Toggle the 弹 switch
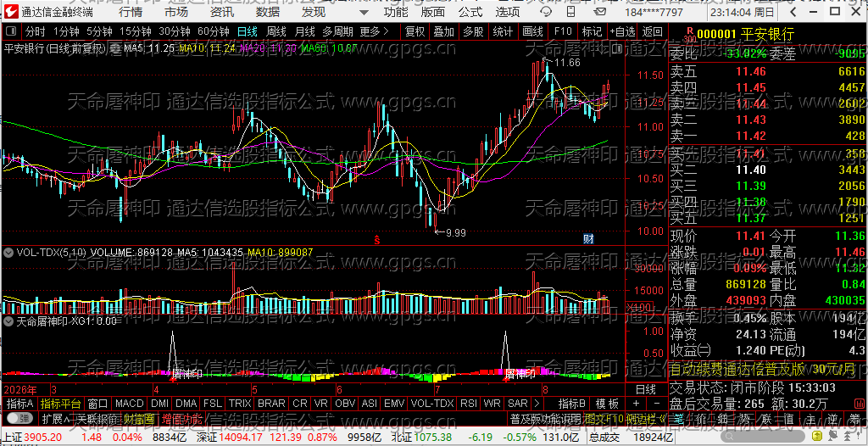This screenshot has width=868, height=446. point(19,418)
